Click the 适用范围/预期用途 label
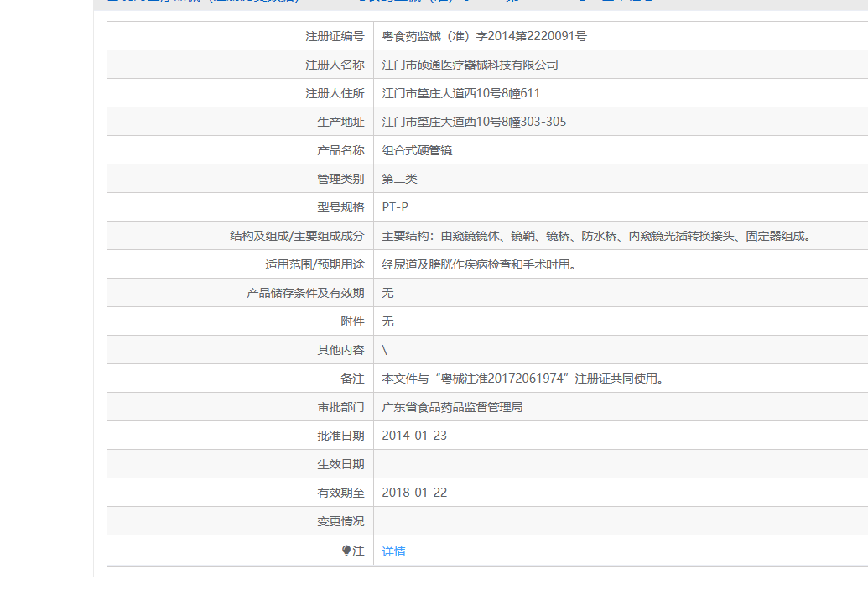Viewport: 868px width, 590px height. tap(315, 265)
